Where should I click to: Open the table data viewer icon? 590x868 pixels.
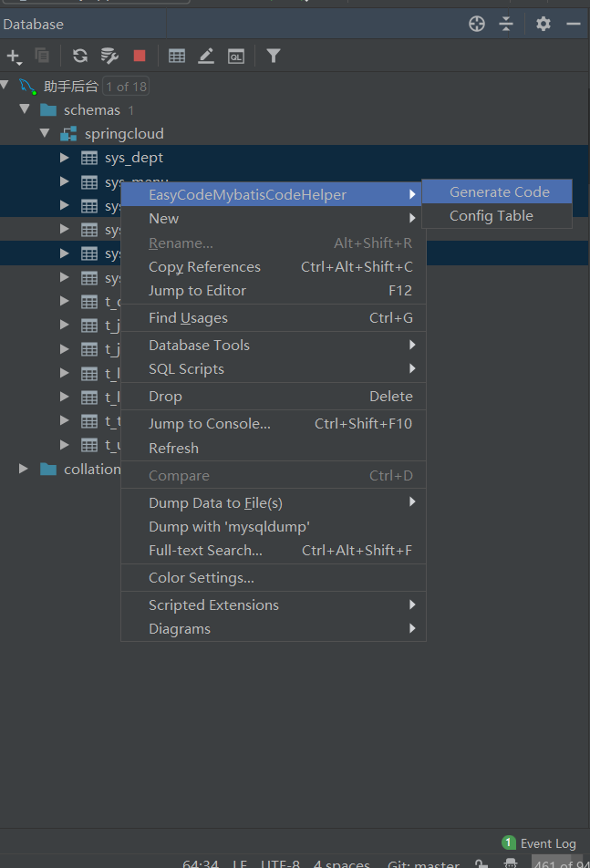click(x=178, y=56)
